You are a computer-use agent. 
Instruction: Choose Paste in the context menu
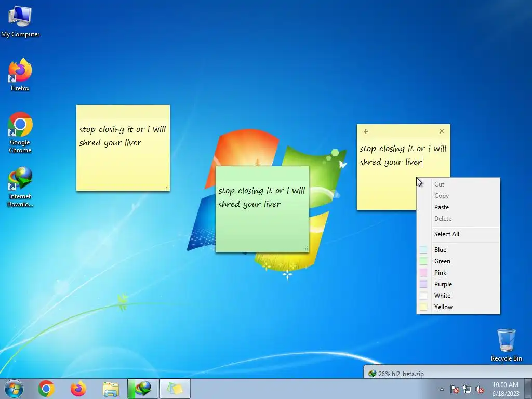tap(458, 207)
